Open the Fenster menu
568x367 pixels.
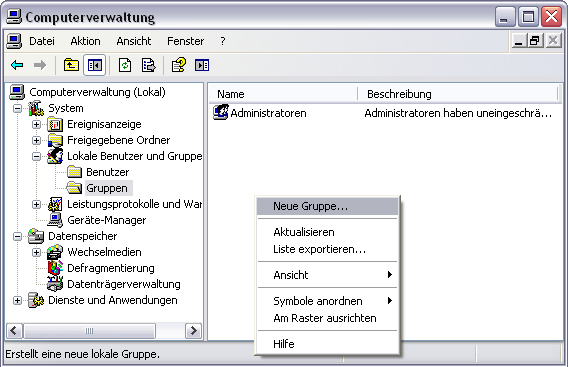pos(185,41)
